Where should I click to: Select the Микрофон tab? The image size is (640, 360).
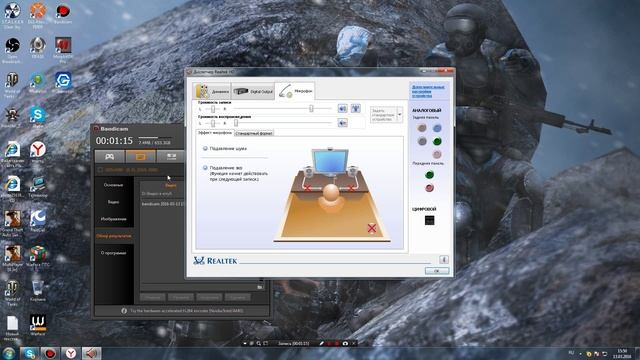click(x=295, y=91)
